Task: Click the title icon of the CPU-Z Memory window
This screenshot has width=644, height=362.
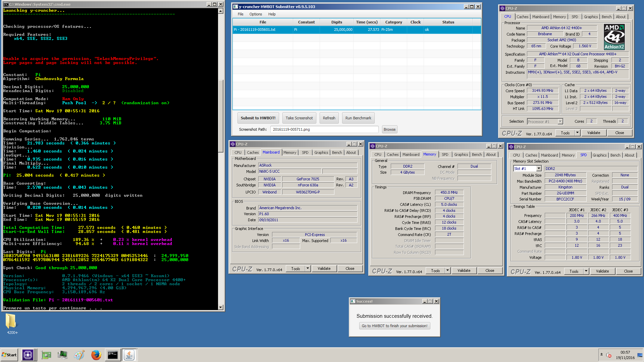Action: 373,146
